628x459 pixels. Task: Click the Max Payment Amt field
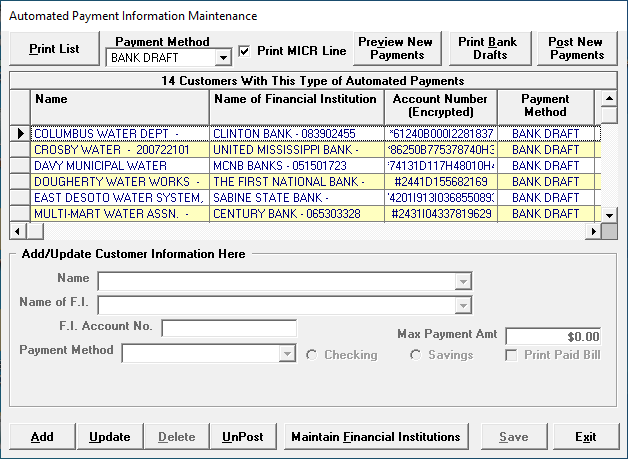553,336
